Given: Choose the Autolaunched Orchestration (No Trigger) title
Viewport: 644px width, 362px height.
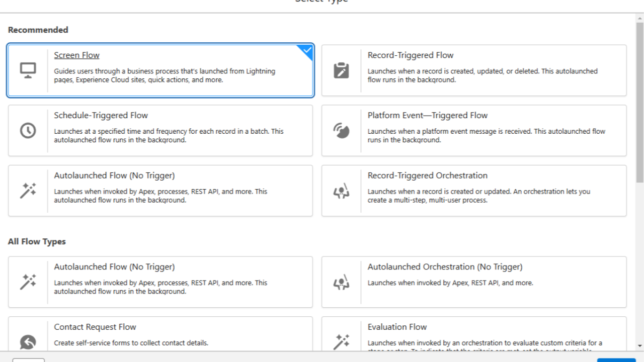Looking at the screenshot, I should coord(445,267).
